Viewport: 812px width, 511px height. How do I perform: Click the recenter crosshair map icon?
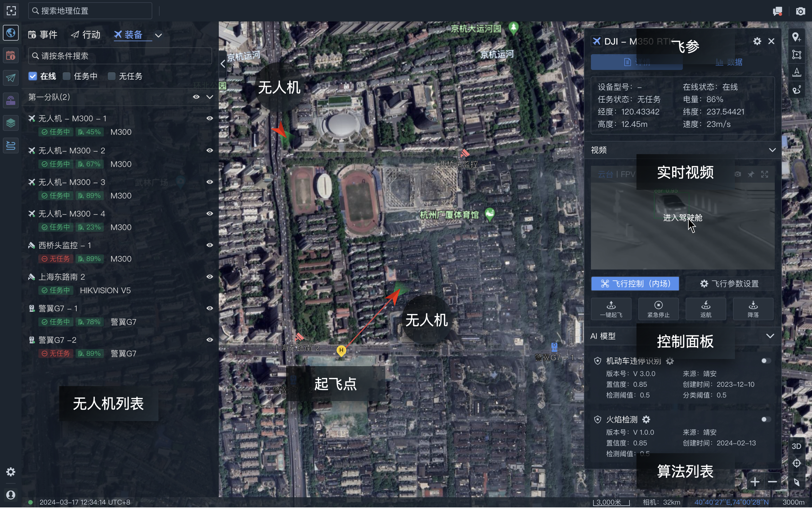point(796,464)
